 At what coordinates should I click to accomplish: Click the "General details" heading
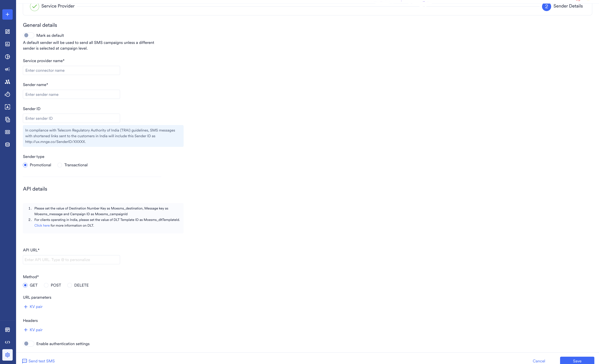(x=40, y=25)
